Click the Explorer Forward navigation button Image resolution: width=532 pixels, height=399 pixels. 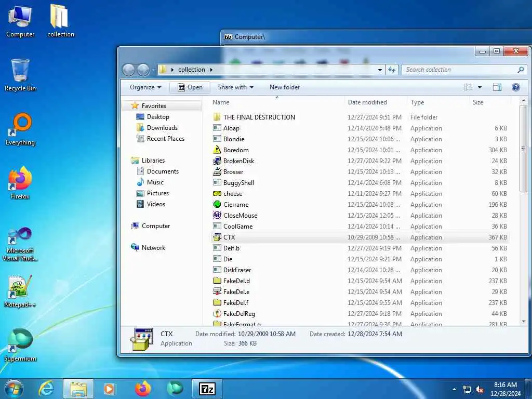(143, 70)
